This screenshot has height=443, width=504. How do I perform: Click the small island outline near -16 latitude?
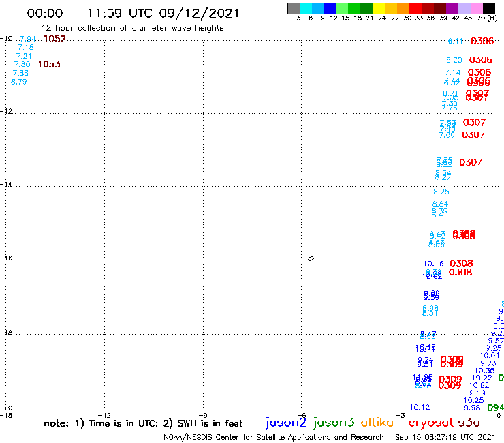pyautogui.click(x=311, y=258)
